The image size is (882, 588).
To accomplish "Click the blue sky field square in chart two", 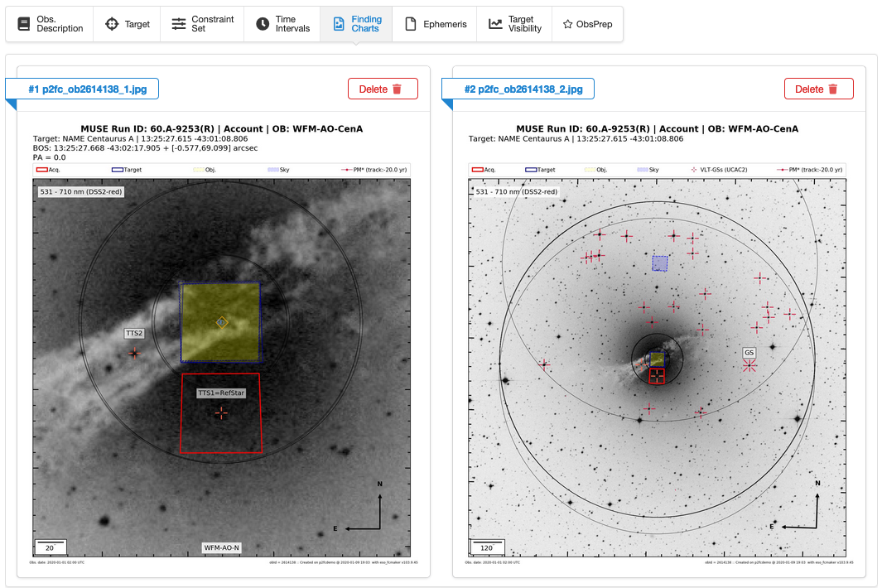I will (x=659, y=263).
